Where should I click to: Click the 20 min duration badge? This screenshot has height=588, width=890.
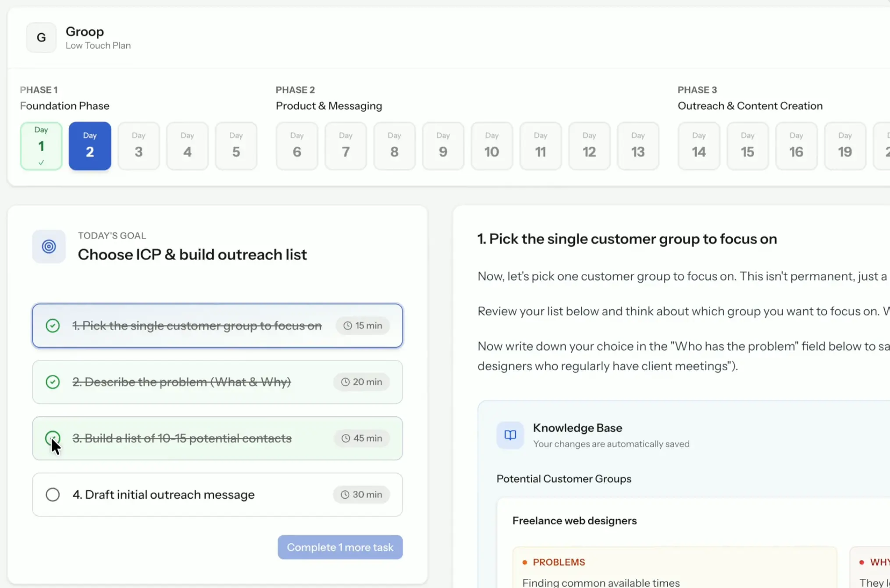[361, 382]
